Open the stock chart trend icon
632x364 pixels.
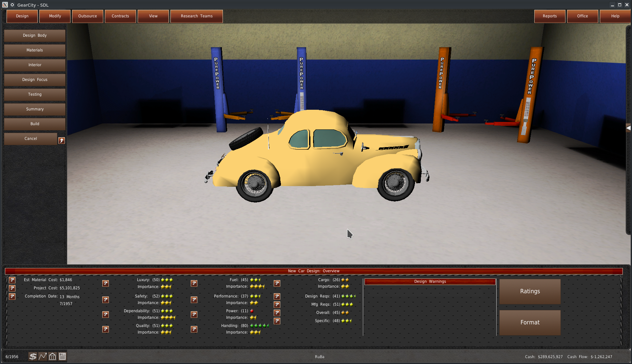coord(43,356)
